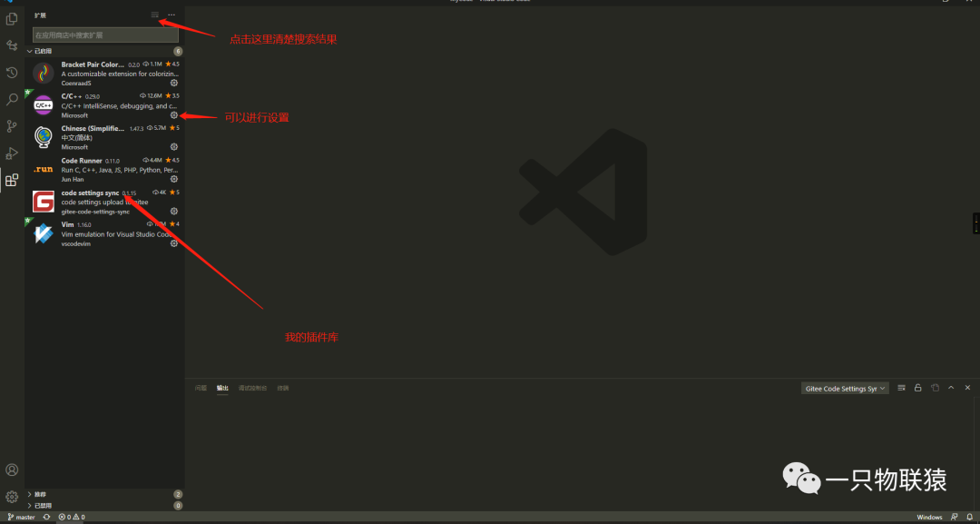
Task: Open manage gear for Code Runner
Action: pyautogui.click(x=174, y=179)
